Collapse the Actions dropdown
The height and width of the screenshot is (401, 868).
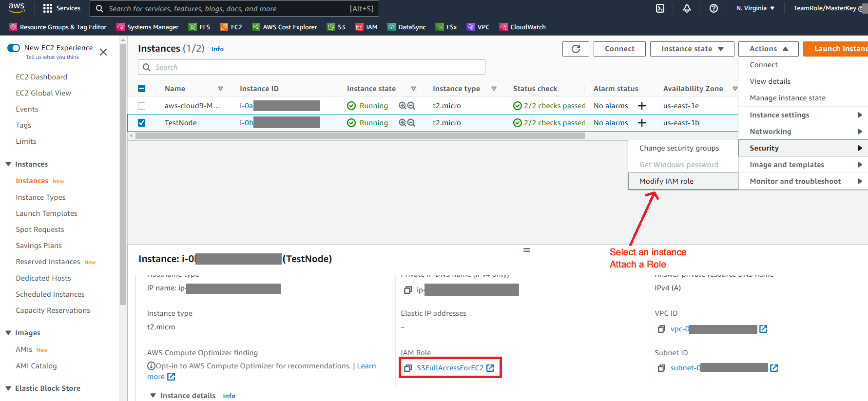pos(769,49)
